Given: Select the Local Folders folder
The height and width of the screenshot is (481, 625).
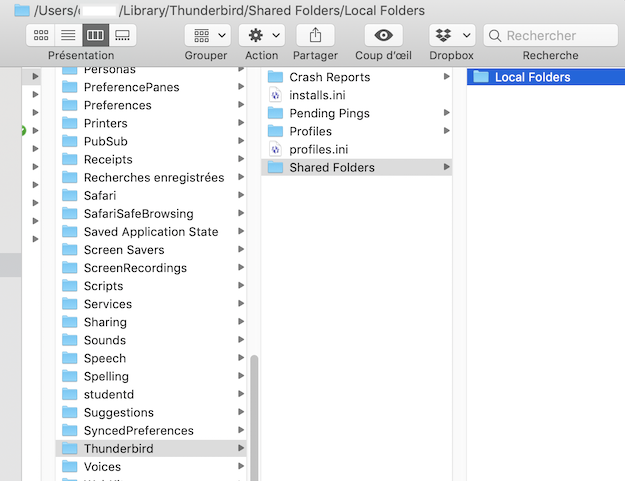Looking at the screenshot, I should point(532,77).
